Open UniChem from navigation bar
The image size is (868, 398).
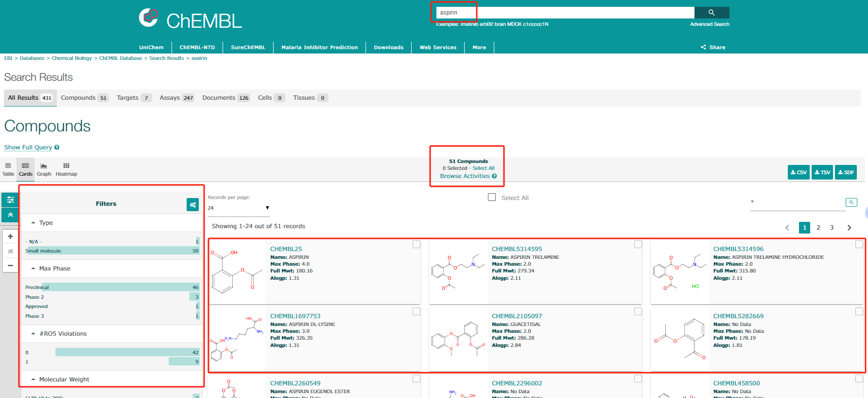pos(151,47)
